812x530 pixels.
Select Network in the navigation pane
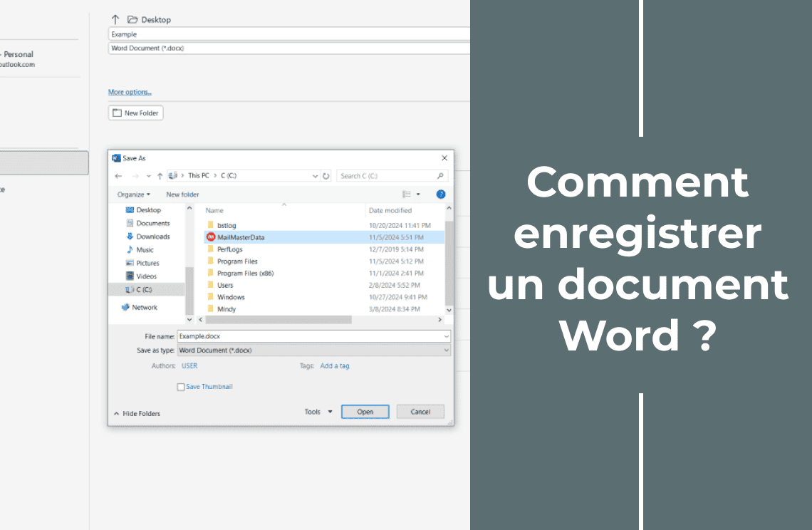coord(145,307)
